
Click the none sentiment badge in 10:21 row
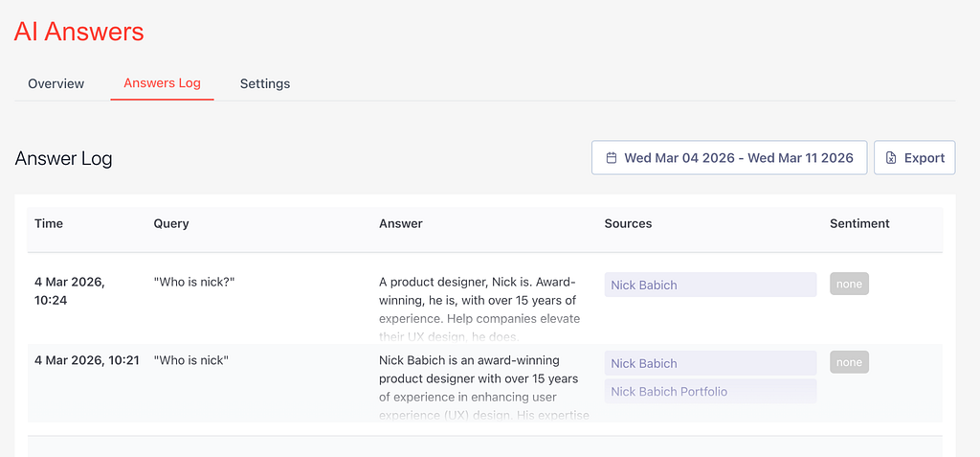pyautogui.click(x=849, y=362)
